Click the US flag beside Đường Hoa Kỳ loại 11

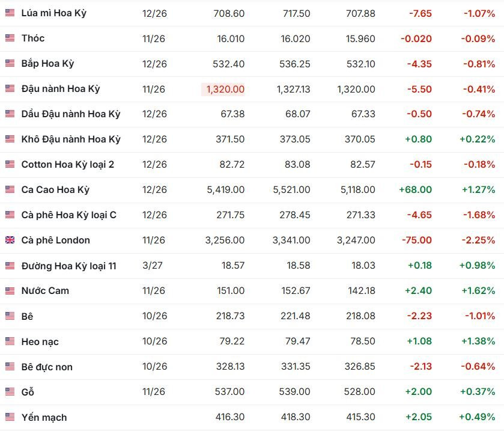10,266
